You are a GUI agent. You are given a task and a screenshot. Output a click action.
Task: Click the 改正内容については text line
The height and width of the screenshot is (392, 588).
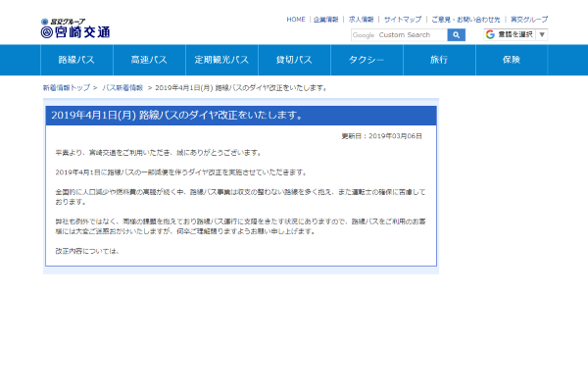(87, 251)
